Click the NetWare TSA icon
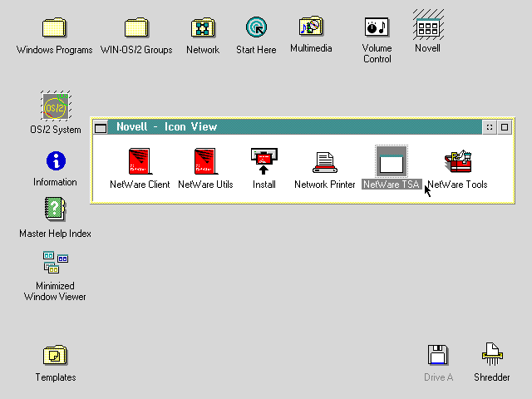 pos(392,161)
